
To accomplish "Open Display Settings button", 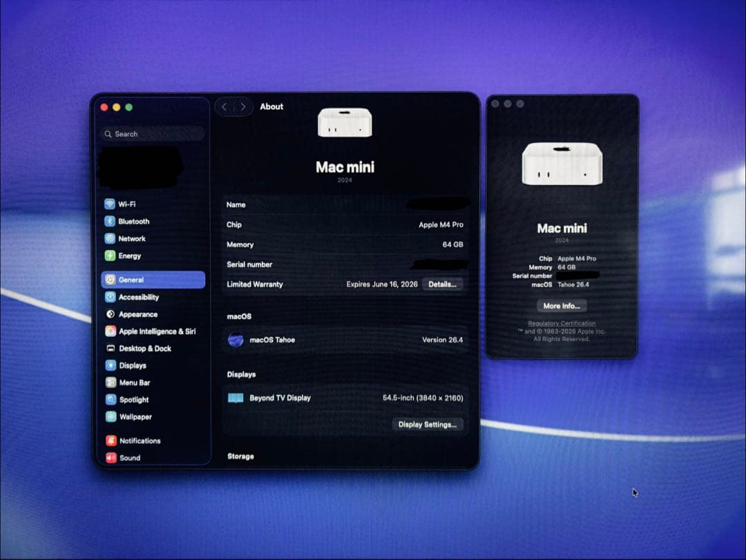I will (428, 425).
